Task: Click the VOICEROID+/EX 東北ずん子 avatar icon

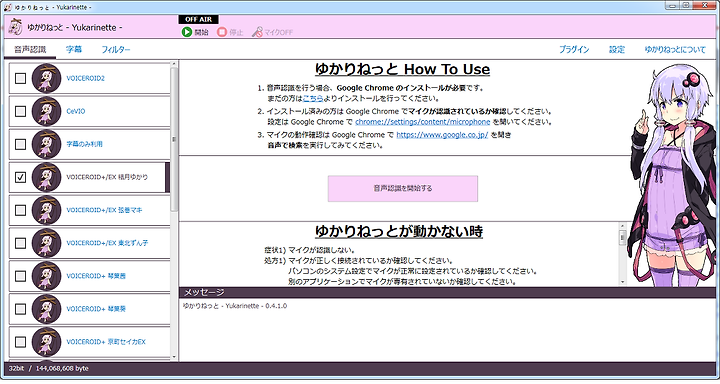Action: coord(46,243)
